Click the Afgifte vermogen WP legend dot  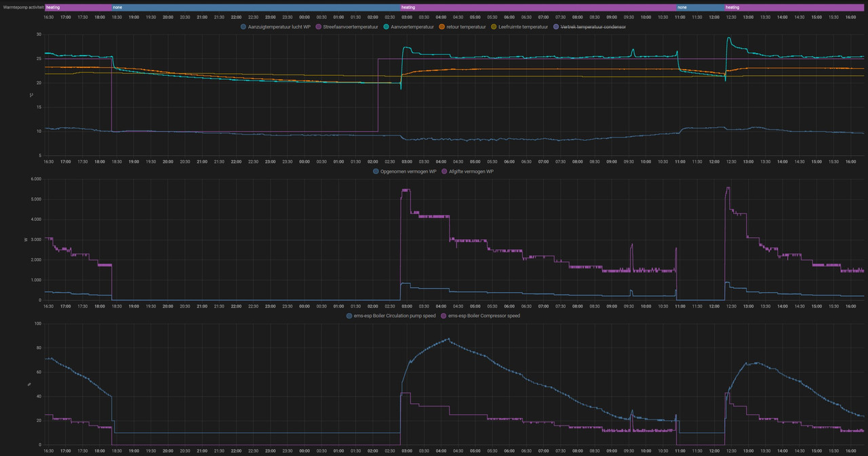[444, 172]
